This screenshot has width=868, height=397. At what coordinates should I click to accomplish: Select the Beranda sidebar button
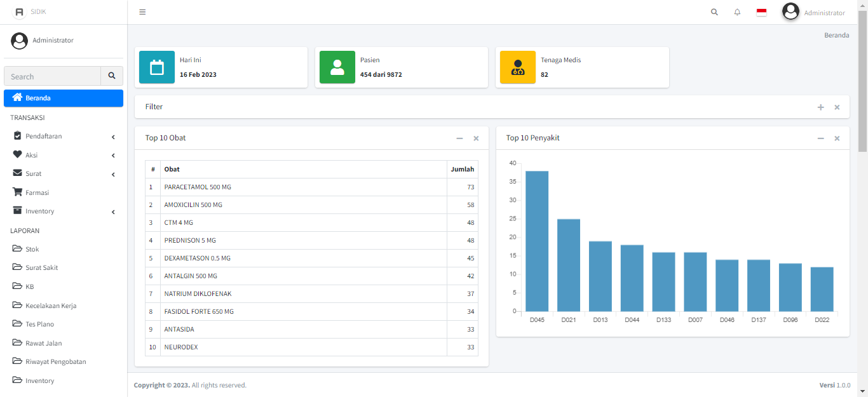click(64, 98)
